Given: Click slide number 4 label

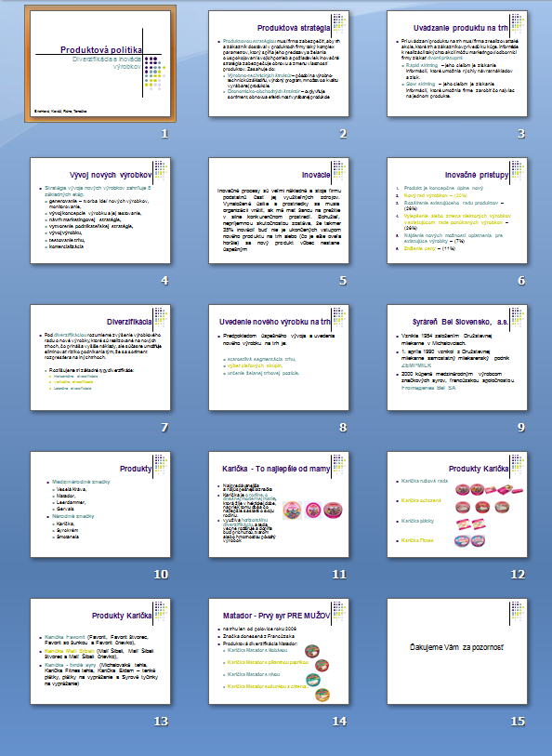Looking at the screenshot, I should click(164, 281).
